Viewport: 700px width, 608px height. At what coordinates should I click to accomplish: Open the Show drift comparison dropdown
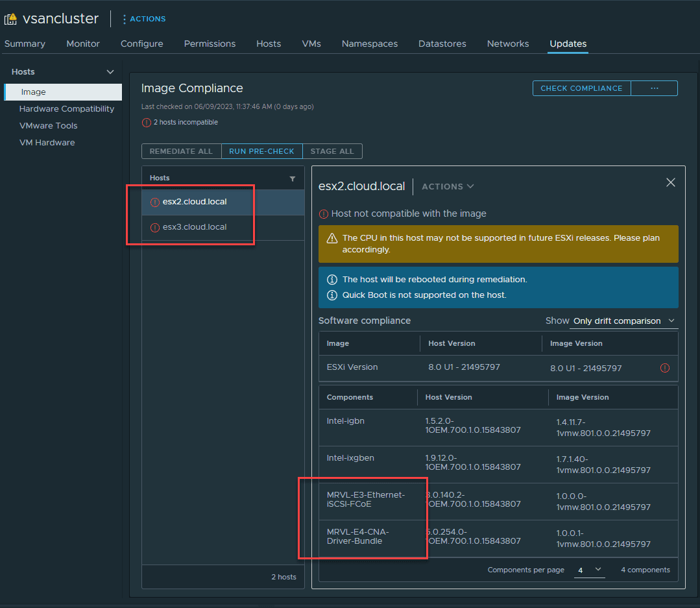[623, 321]
